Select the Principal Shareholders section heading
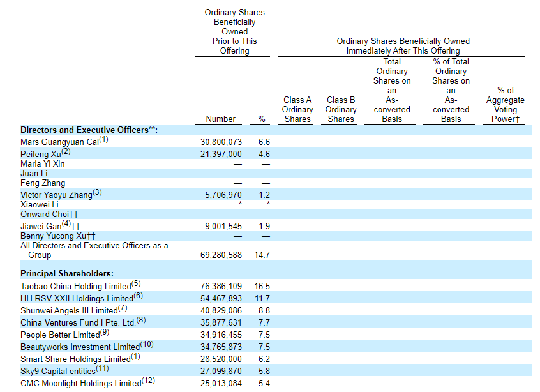 [x=67, y=273]
